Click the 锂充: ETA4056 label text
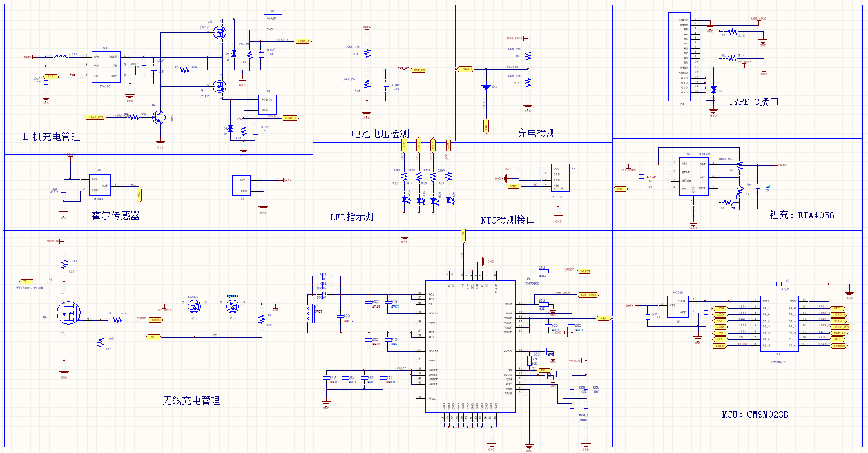The image size is (868, 453). pos(802,215)
